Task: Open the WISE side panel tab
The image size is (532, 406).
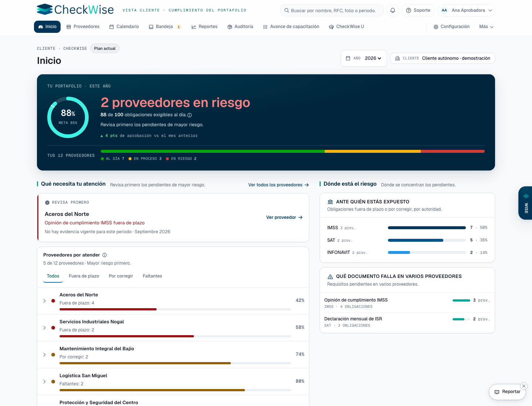Action: 525,203
